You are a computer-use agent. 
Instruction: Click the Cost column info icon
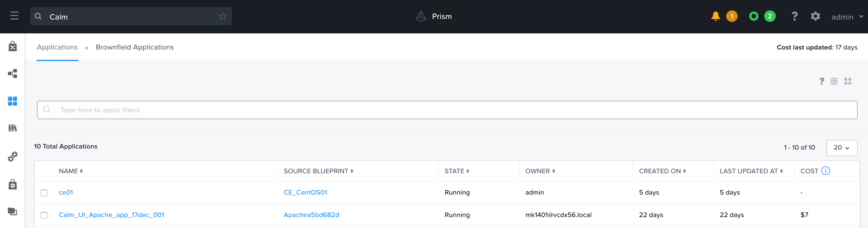[x=825, y=171]
